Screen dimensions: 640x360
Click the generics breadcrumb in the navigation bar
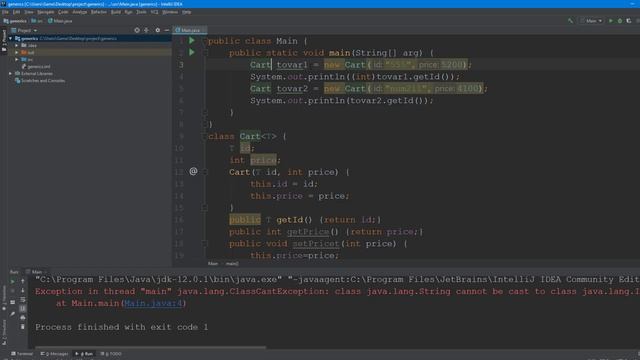click(16, 21)
